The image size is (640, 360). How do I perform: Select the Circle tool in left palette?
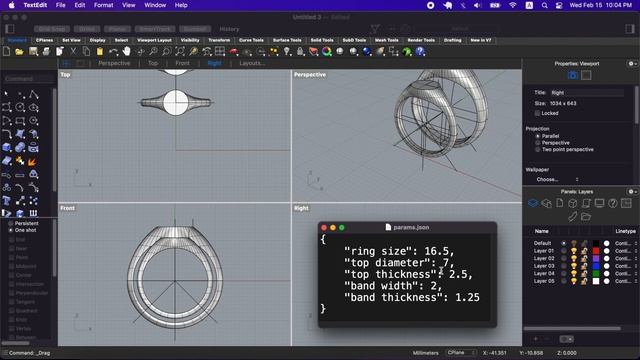[x=20, y=107]
